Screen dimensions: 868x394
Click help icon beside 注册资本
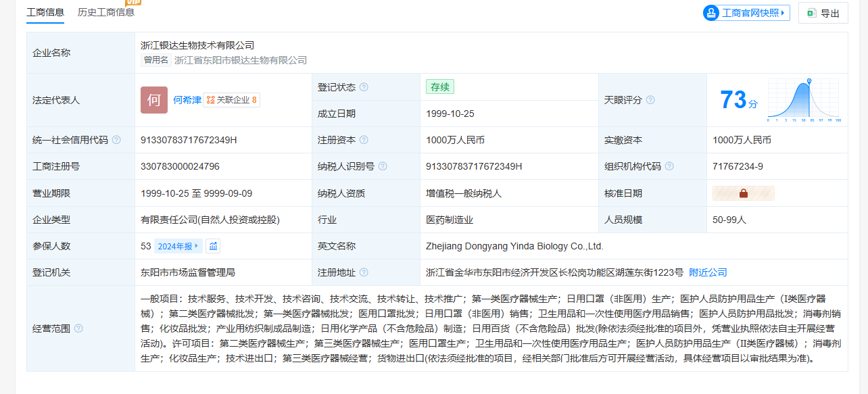364,140
